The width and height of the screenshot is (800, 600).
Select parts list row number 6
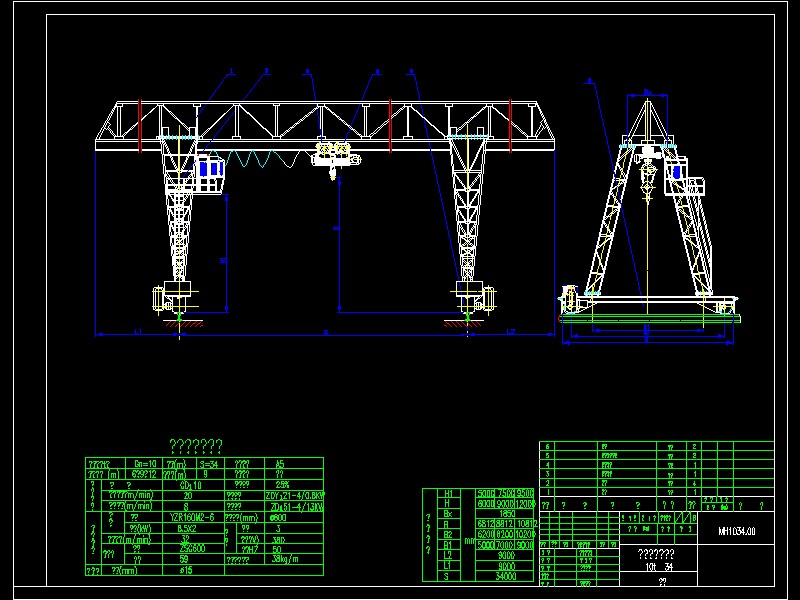[547, 446]
